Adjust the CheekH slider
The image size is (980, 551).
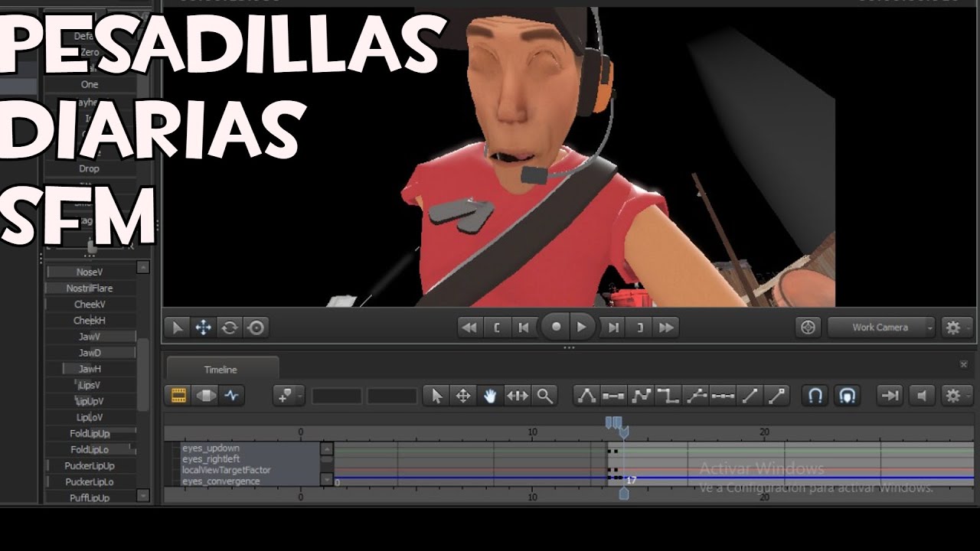[x=90, y=321]
